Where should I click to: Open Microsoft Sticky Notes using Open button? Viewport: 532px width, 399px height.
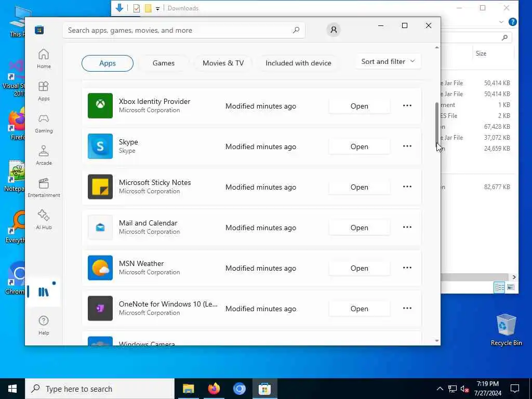(x=360, y=187)
